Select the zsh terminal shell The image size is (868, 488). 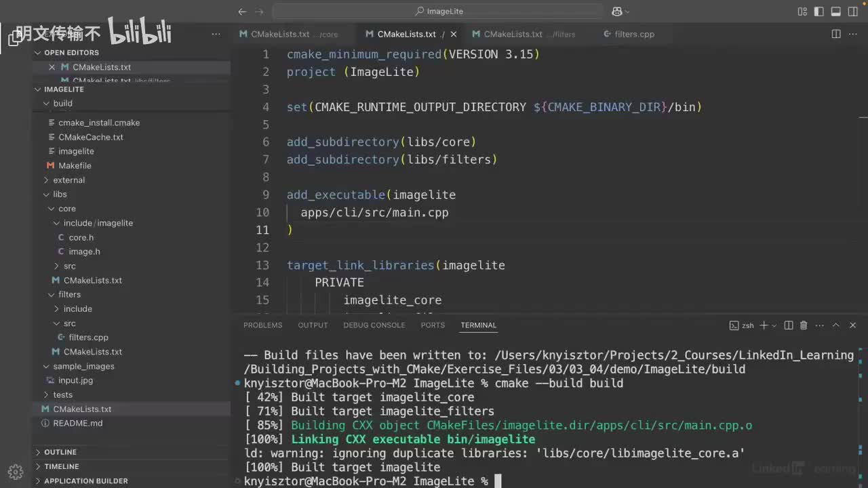click(x=742, y=325)
